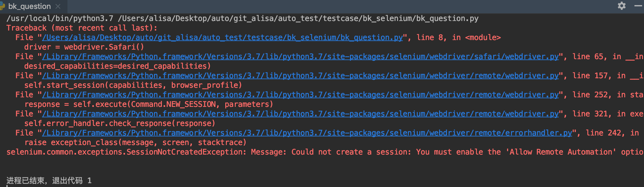The width and height of the screenshot is (644, 187).
Task: Open the bk_question.py link at line 8
Action: click(222, 38)
